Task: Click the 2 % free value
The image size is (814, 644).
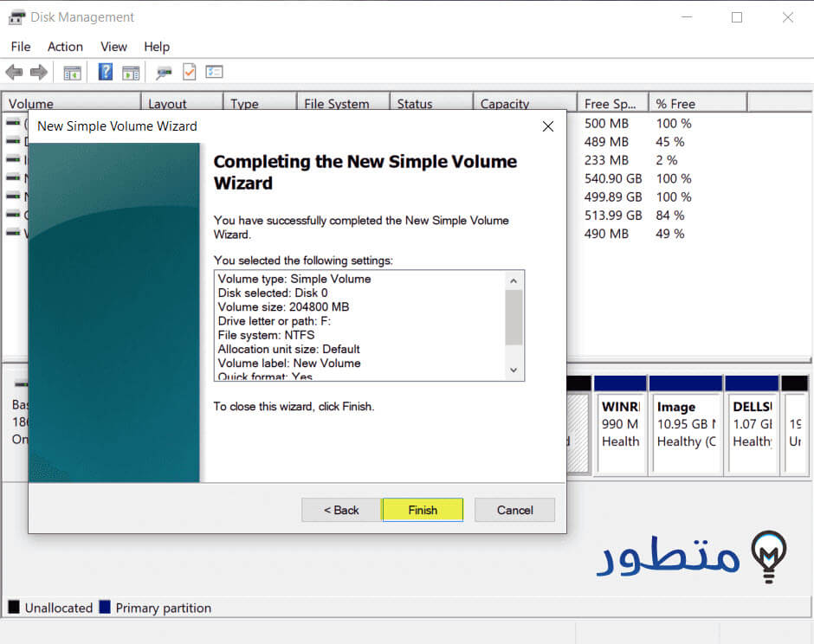Action: click(667, 160)
